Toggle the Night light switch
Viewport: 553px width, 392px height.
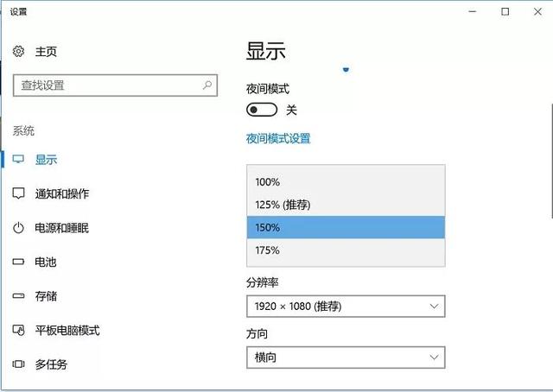tap(262, 110)
